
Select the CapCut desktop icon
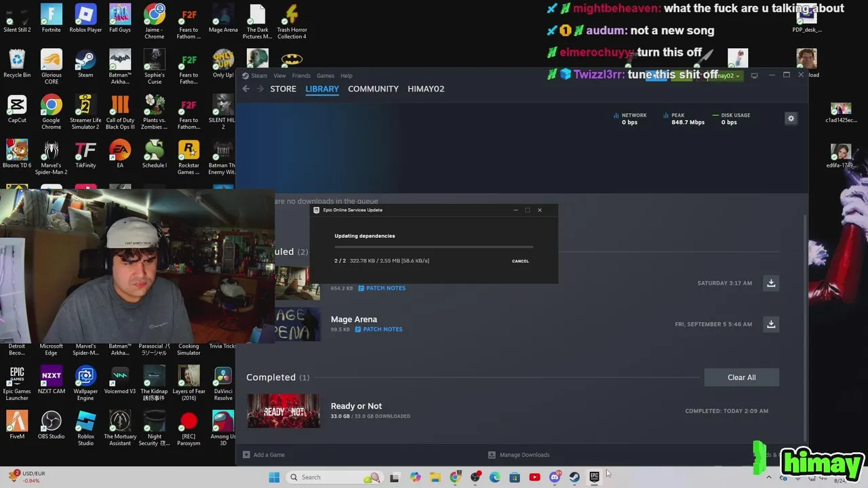(x=17, y=110)
